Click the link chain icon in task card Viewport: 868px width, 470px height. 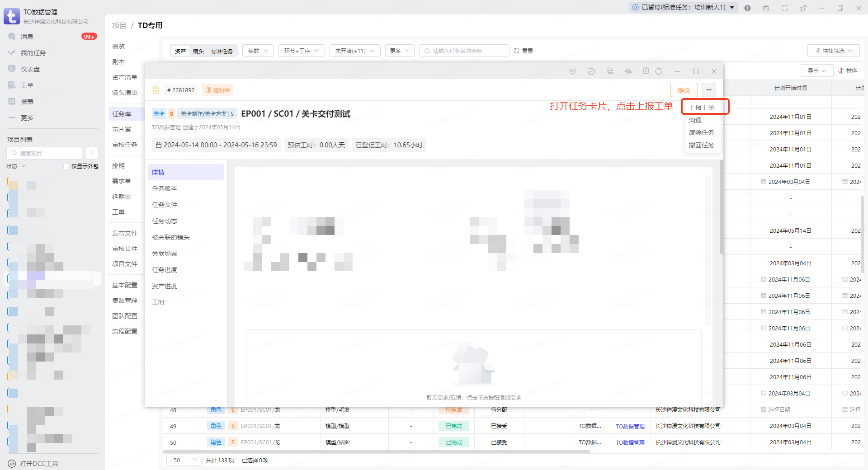628,71
